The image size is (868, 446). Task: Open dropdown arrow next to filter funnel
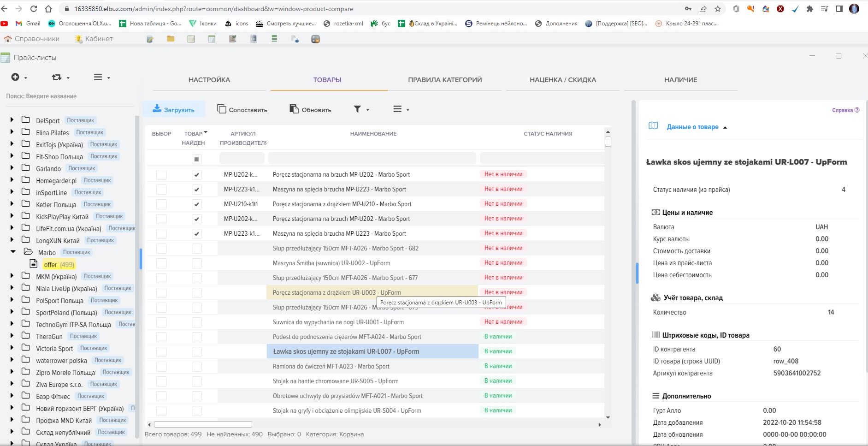pos(367,110)
